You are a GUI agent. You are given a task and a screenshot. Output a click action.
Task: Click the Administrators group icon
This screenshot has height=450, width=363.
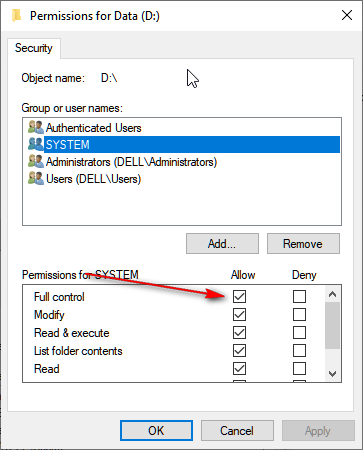[x=36, y=162]
